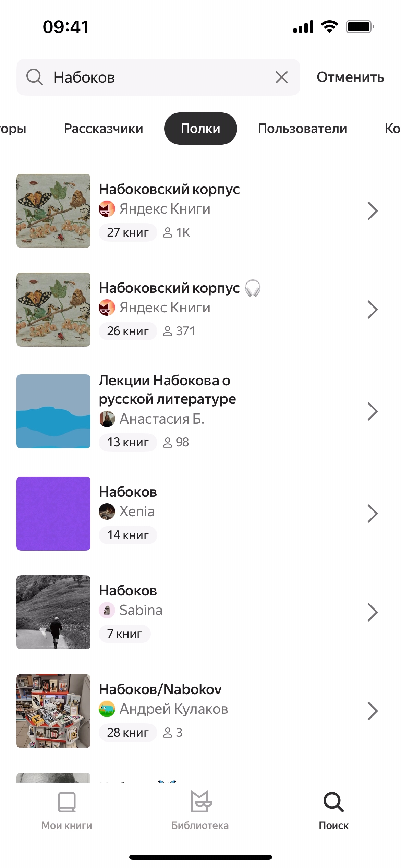The width and height of the screenshot is (401, 868).
Task: Expand Лекции Набокова о русской литературе chevron
Action: pos(373,411)
